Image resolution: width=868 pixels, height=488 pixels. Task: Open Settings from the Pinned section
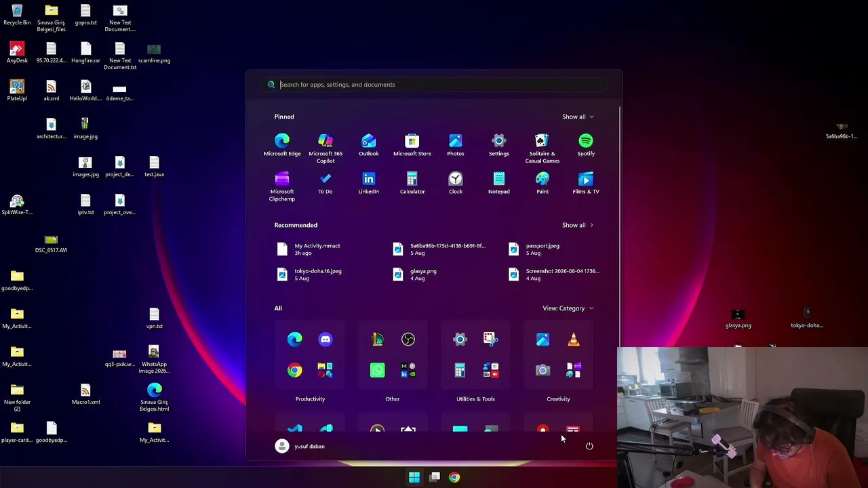click(x=499, y=145)
